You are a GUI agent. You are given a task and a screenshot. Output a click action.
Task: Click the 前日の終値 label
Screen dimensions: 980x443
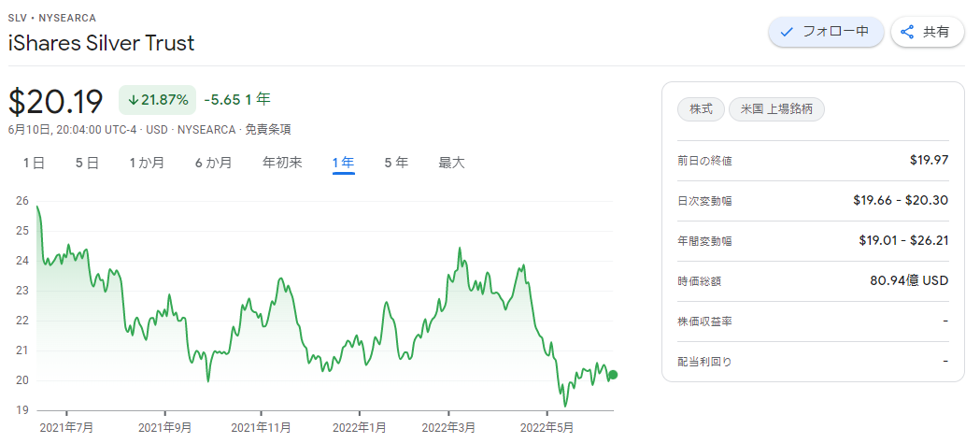705,161
